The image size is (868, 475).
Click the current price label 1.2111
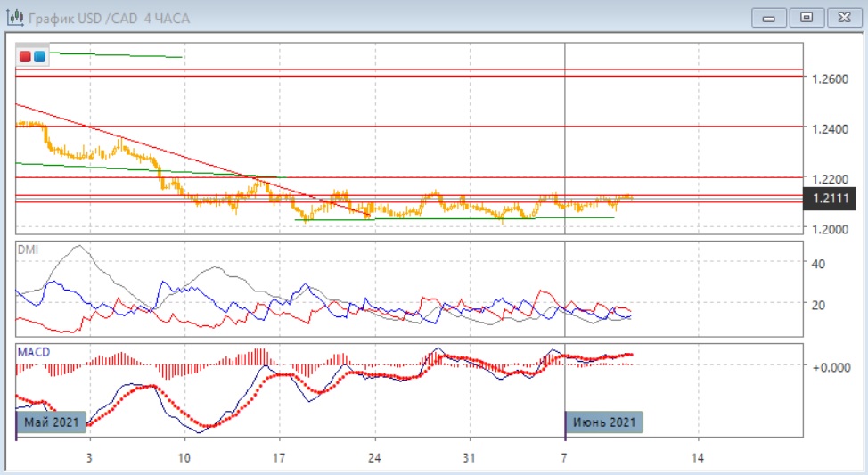pyautogui.click(x=831, y=200)
